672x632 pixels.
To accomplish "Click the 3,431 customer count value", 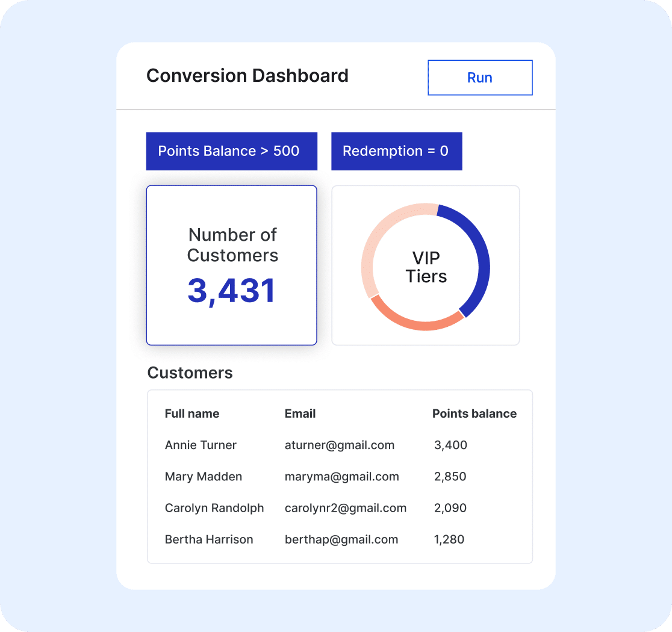I will (232, 290).
